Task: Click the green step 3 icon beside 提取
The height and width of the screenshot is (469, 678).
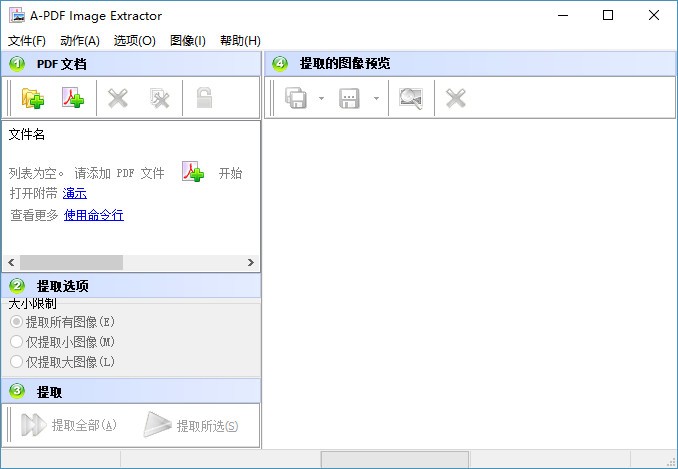Action: pyautogui.click(x=17, y=391)
